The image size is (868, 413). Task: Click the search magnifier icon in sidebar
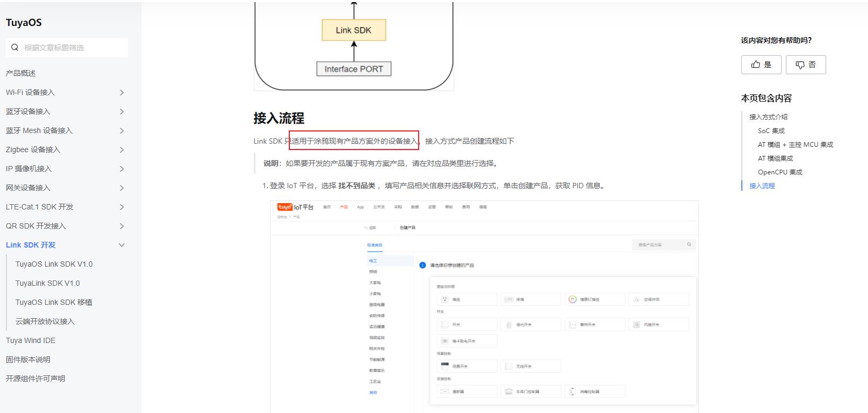coord(15,47)
